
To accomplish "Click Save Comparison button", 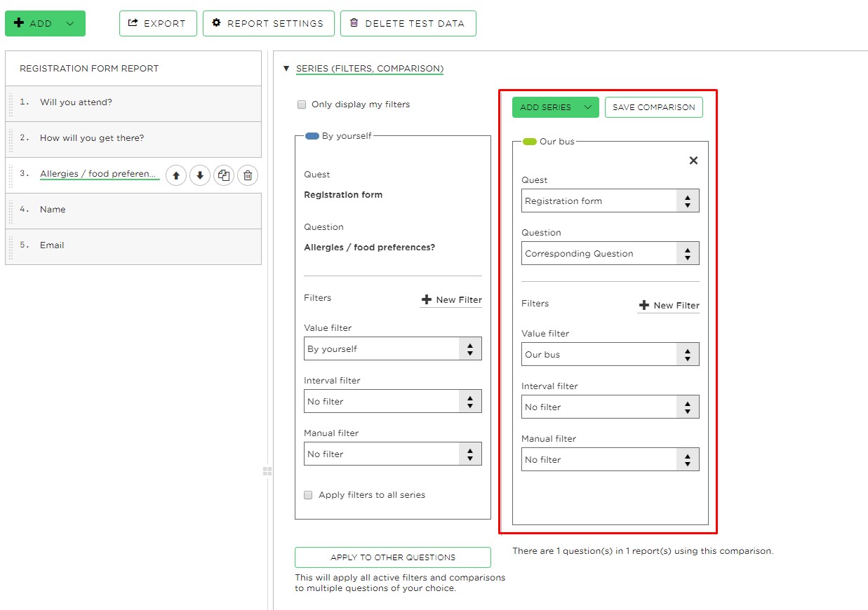I will coord(654,107).
